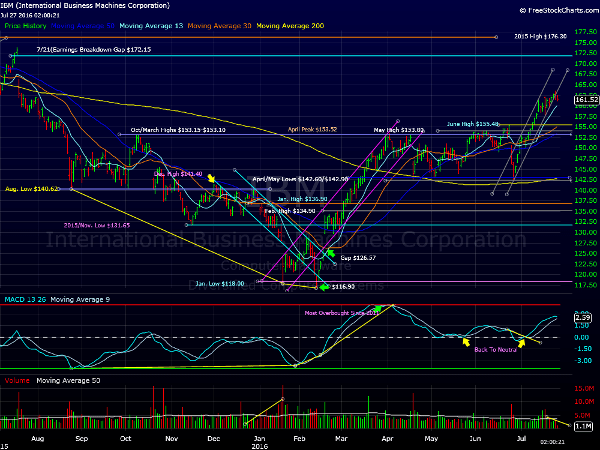Click the '2015 High $176.30' annotation
The image size is (600, 450).
[x=540, y=36]
